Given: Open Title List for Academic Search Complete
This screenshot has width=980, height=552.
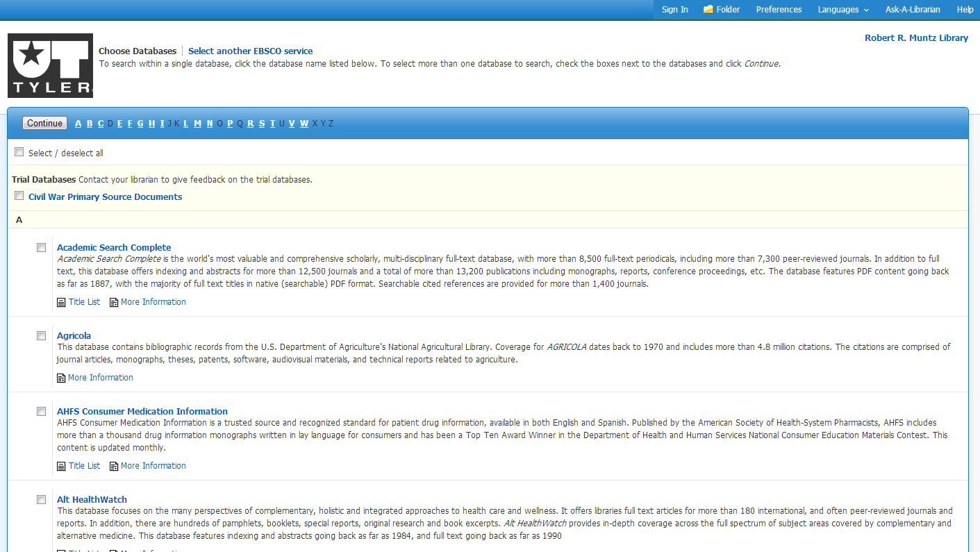Looking at the screenshot, I should pos(84,302).
